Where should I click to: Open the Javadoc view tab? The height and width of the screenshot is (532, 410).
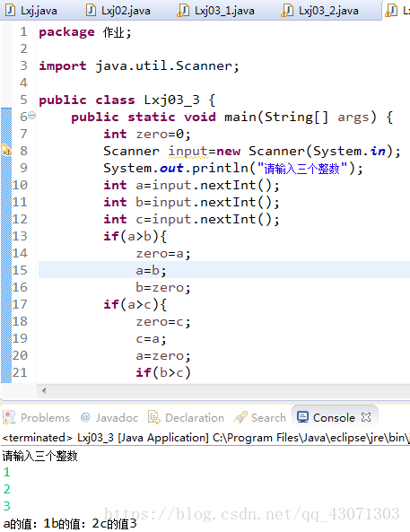tap(109, 418)
